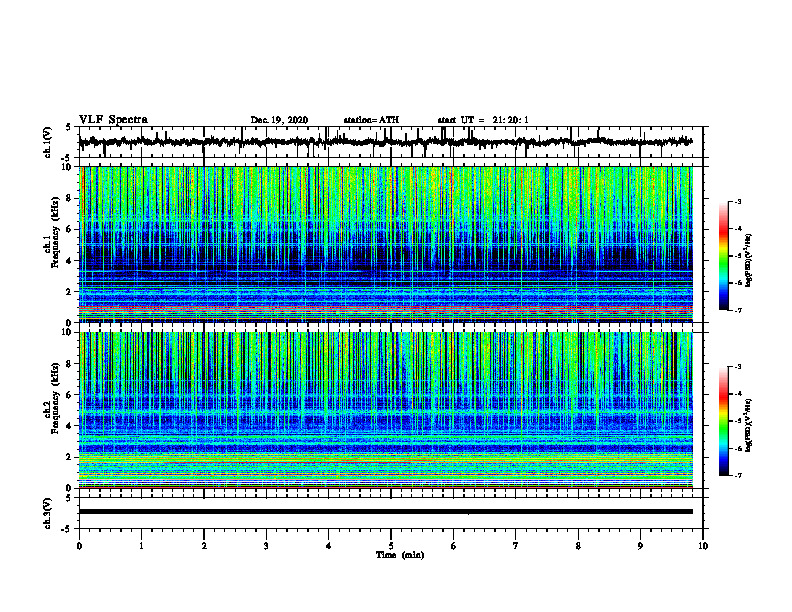
Task: Click the ch.1 "Frequency (kHz)" axis label
Action: click(57, 232)
